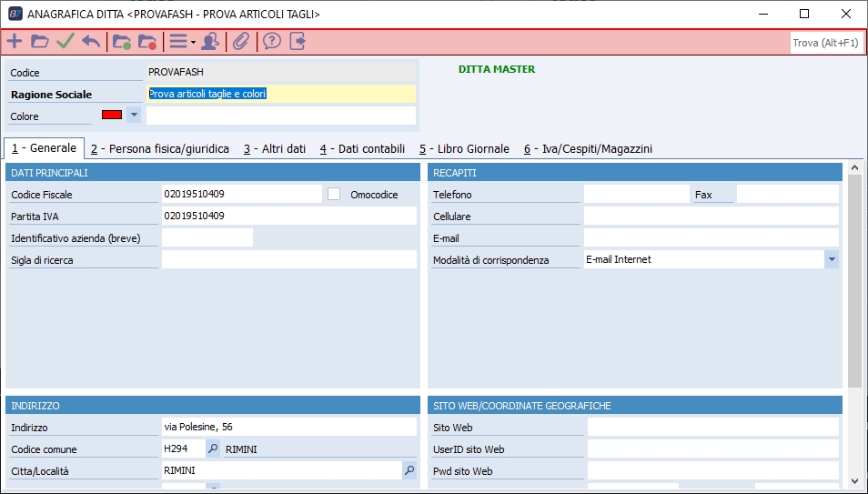Screen dimensions: 868x494
Task: Click the Codice field showing PROVAFASH
Action: click(281, 72)
